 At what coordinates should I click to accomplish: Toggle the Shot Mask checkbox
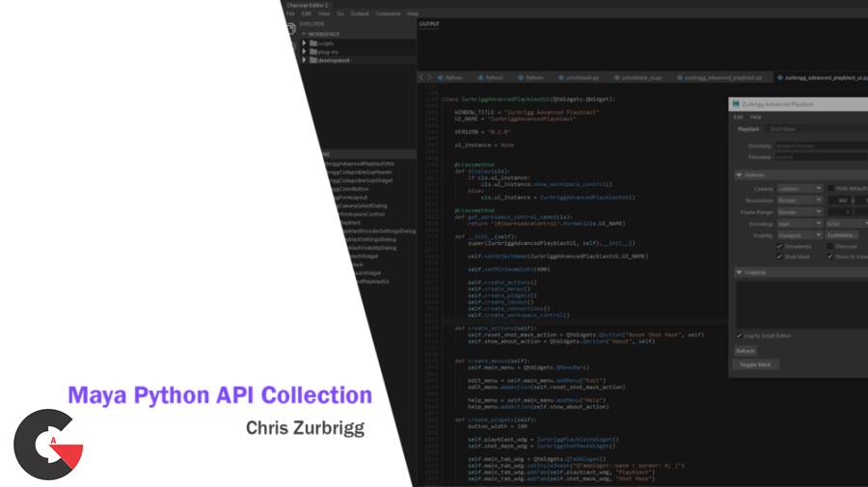780,257
